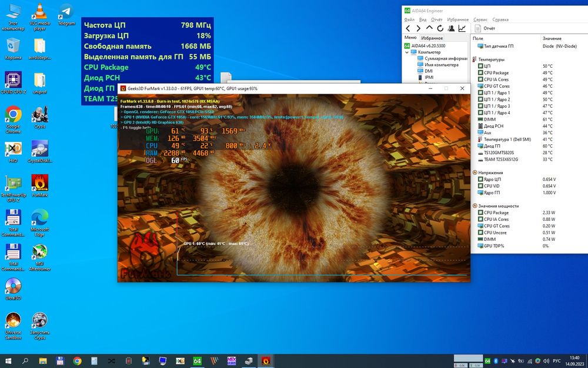Click the РУС language indicator
The image size is (588, 368).
point(557,361)
